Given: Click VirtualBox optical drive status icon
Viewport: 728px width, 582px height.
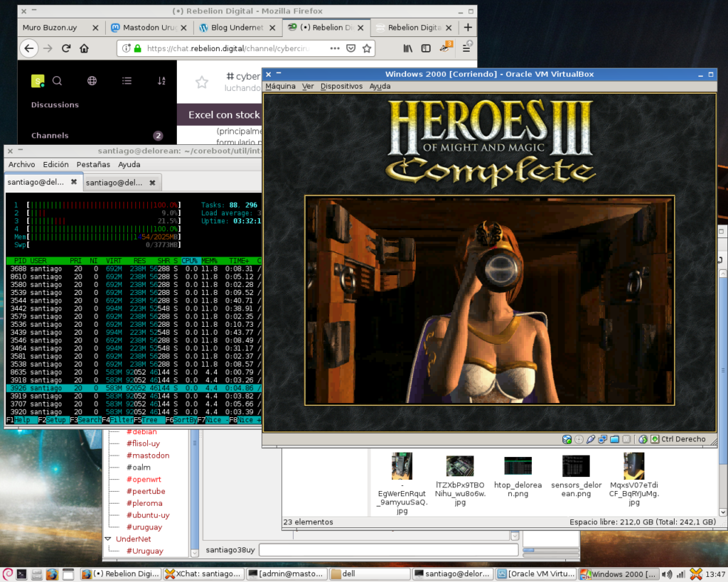Looking at the screenshot, I should [x=579, y=439].
